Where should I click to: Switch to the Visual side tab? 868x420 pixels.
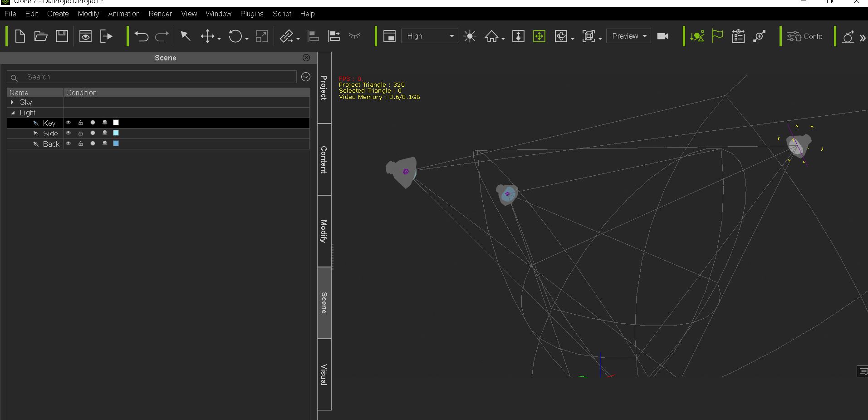pos(324,375)
